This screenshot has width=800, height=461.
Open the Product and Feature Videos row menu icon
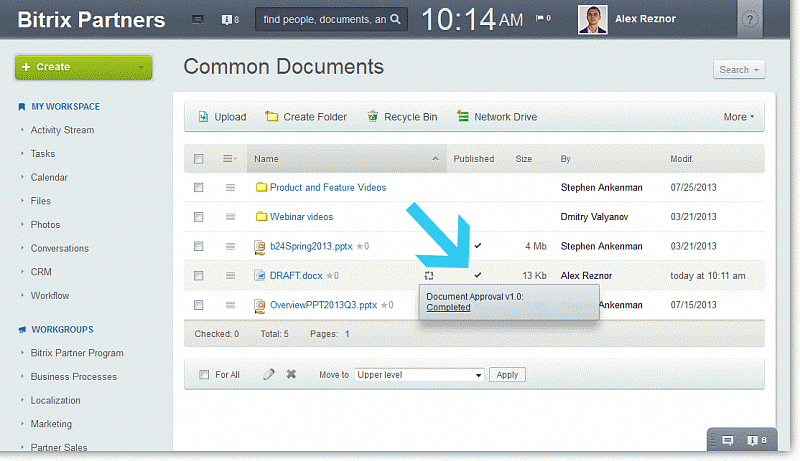[230, 188]
